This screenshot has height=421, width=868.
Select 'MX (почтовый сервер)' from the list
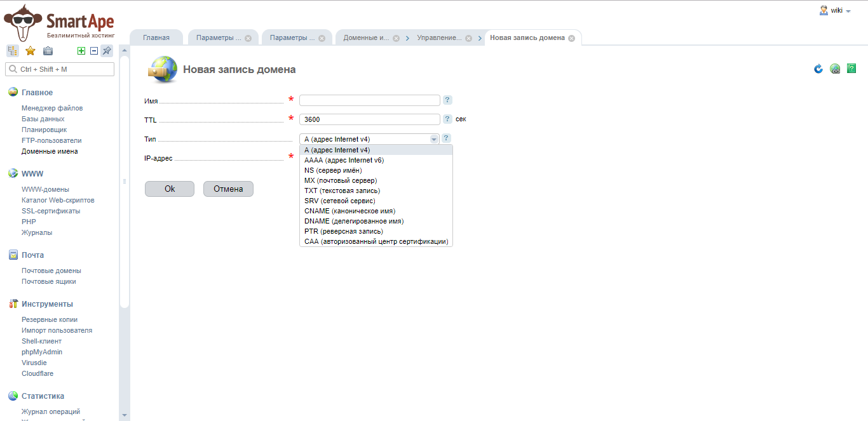click(x=341, y=180)
